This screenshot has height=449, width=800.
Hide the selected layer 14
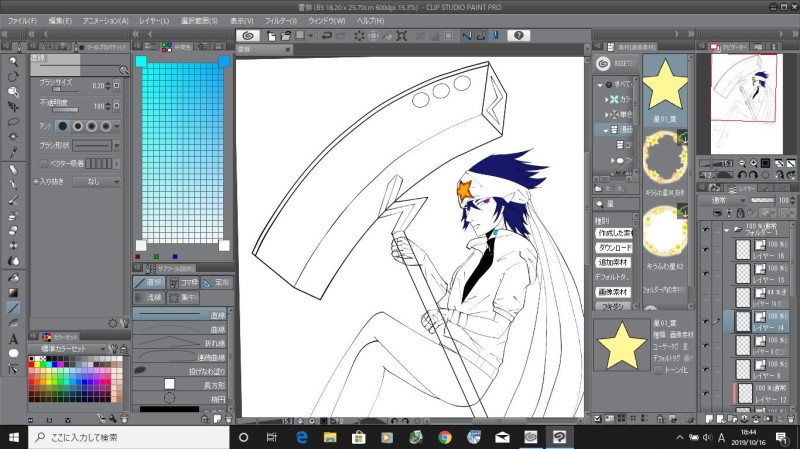706,321
